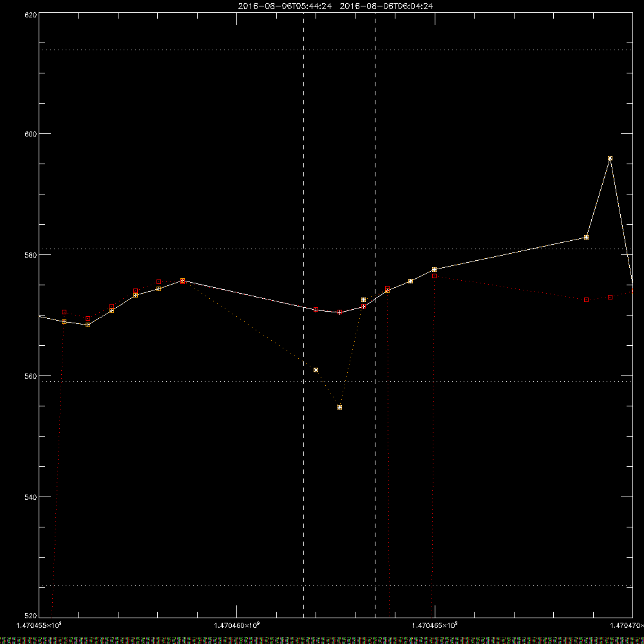Select the 520 y-axis label
The width and height of the screenshot is (644, 644).
click(x=32, y=616)
